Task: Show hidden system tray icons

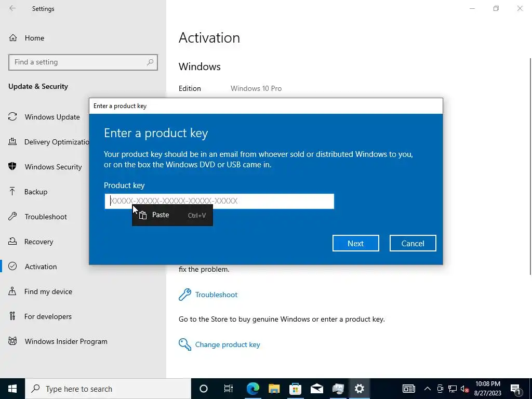Action: point(428,389)
